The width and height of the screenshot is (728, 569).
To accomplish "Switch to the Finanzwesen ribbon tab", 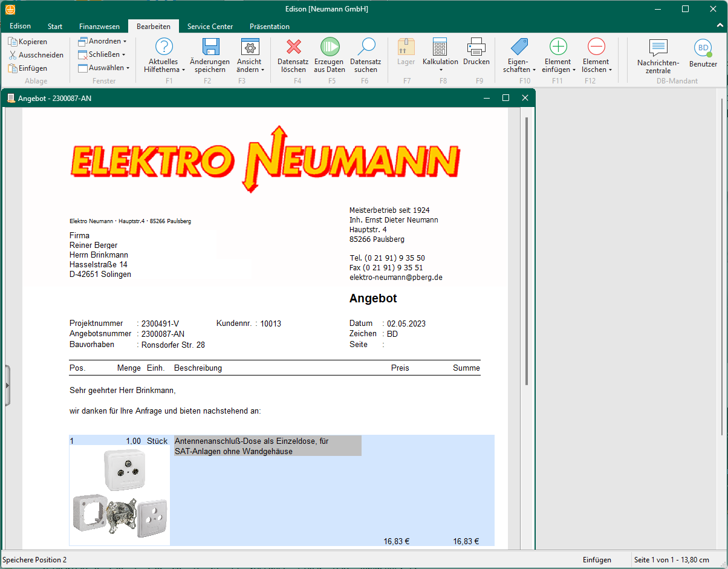I will [x=99, y=27].
